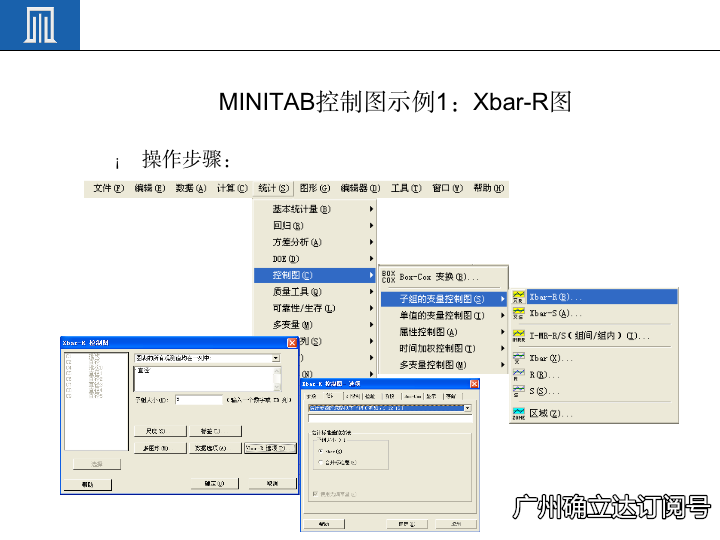Click the Xbar-S chart icon
This screenshot has width=720, height=540.
pos(518,314)
